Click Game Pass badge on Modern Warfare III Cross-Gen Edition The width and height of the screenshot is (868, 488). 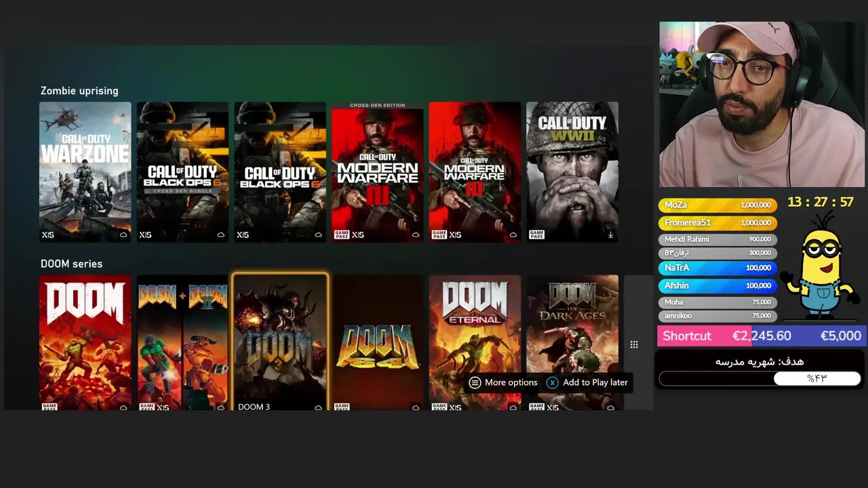tap(342, 235)
